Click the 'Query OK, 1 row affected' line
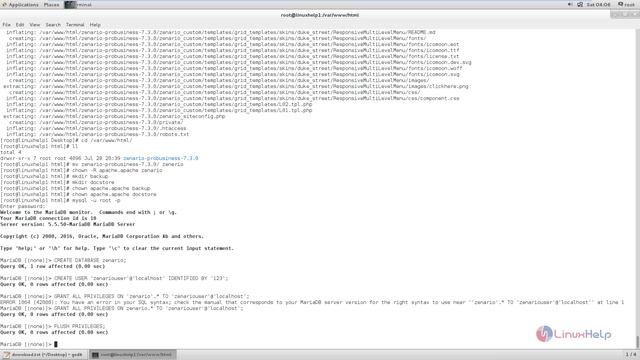The height and width of the screenshot is (360, 640). (x=53, y=266)
